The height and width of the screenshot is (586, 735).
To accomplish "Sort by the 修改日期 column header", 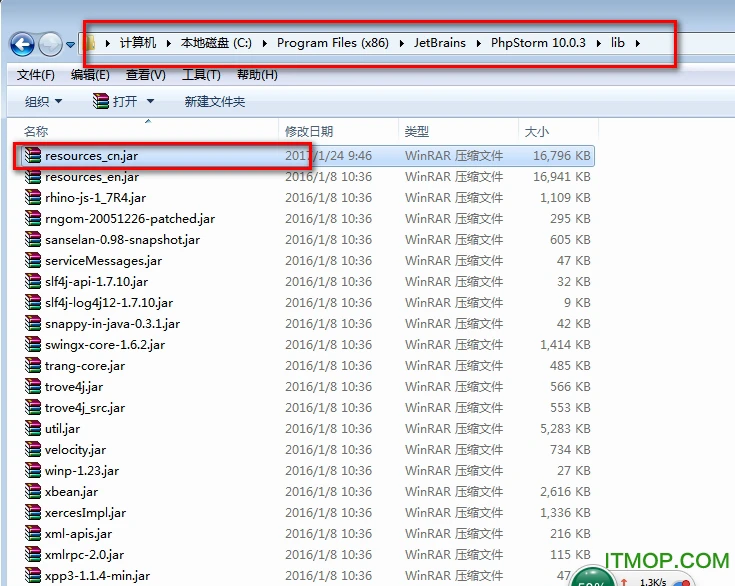I will tap(309, 132).
